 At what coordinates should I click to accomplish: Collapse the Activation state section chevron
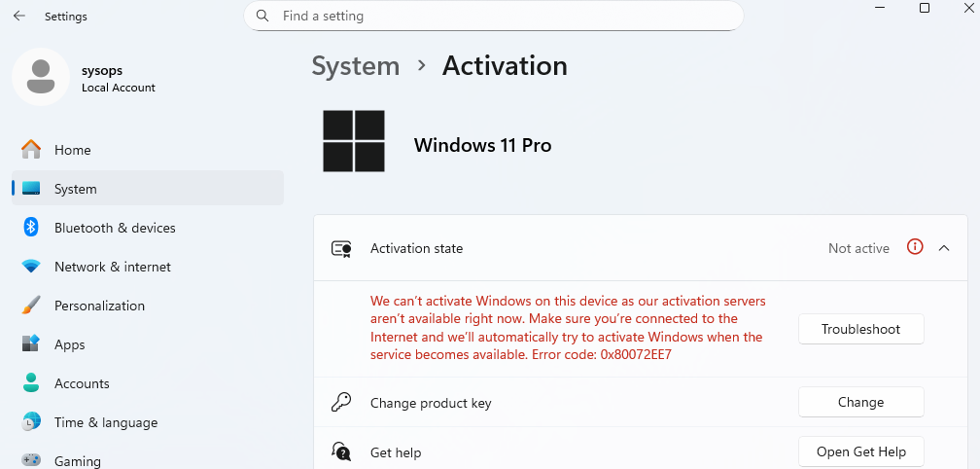pyautogui.click(x=943, y=248)
